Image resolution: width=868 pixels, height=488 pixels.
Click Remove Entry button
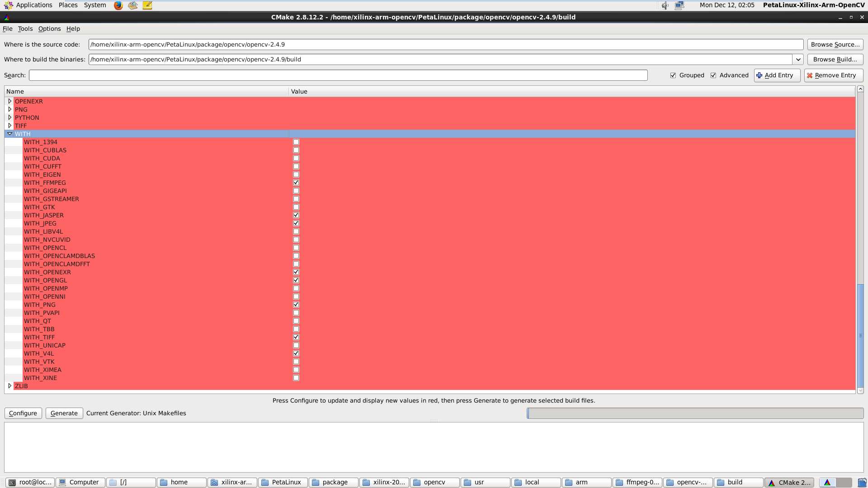tap(834, 75)
